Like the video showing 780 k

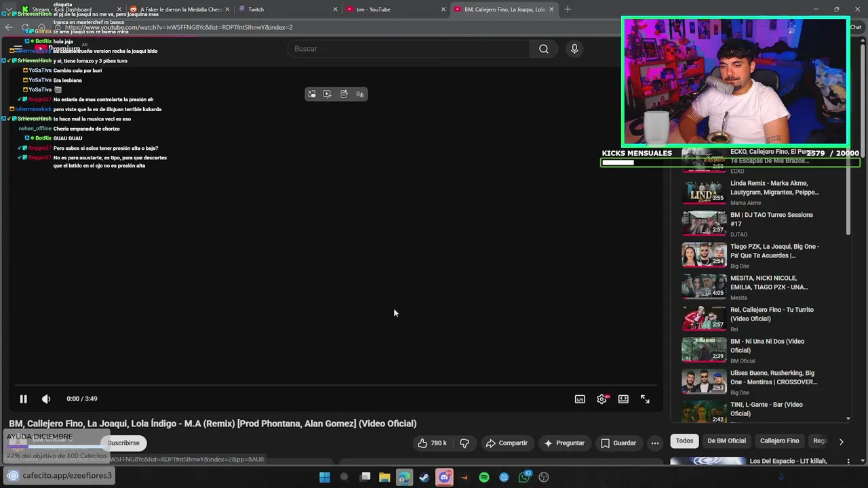431,443
